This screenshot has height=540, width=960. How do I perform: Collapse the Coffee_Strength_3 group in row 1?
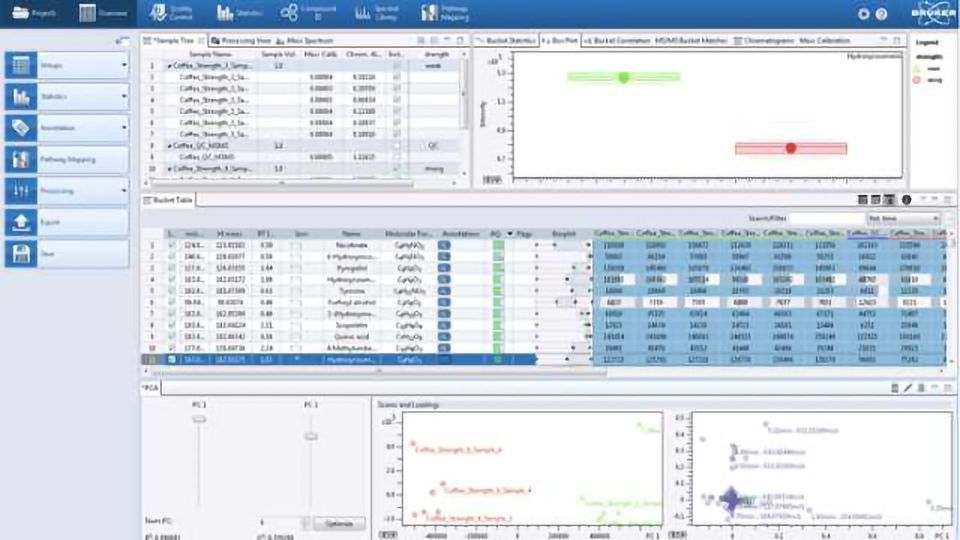coord(170,66)
